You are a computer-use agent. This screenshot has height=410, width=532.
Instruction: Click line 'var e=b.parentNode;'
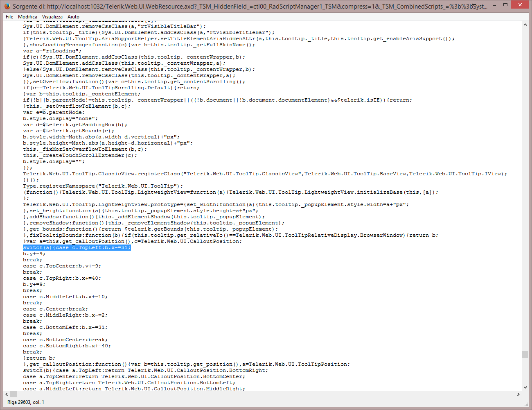point(54,113)
